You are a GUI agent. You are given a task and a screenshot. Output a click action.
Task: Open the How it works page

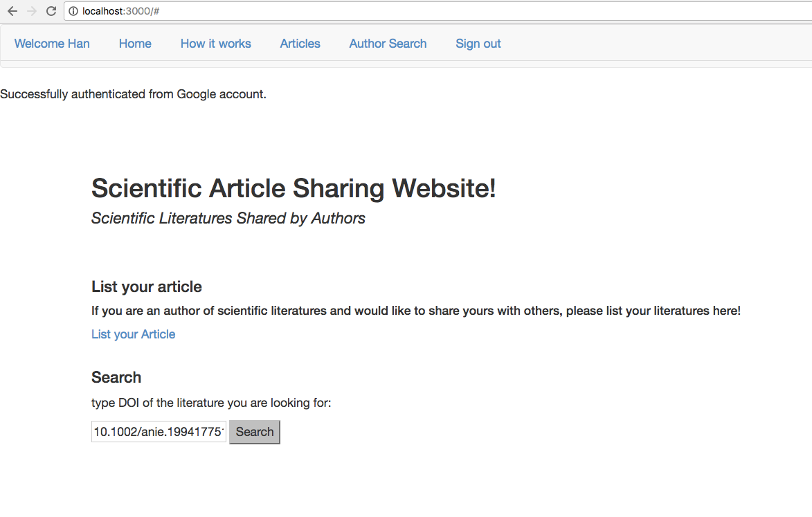coord(215,44)
